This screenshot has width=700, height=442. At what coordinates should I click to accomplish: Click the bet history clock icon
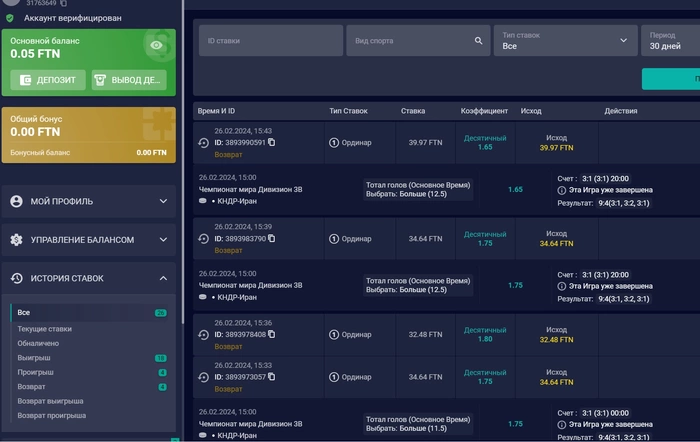coord(17,278)
